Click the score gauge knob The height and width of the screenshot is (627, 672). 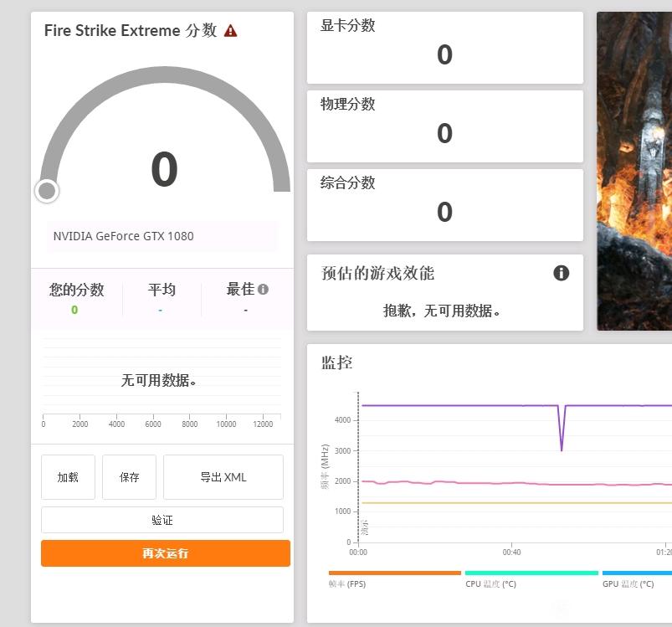[47, 191]
